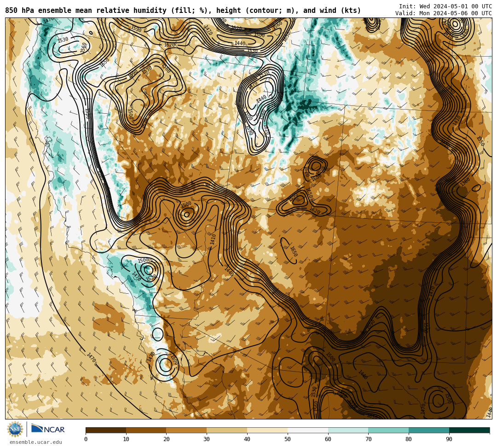The width and height of the screenshot is (497, 448).
Task: Click the colorbar tick label "80"
Action: [x=409, y=439]
